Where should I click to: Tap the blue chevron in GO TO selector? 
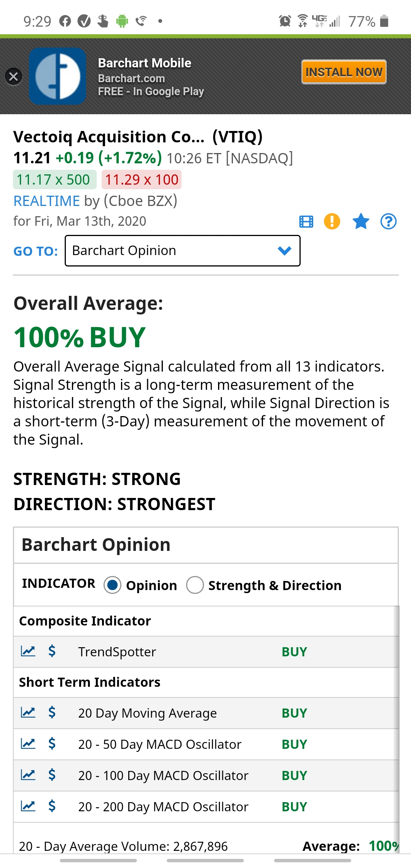click(284, 251)
